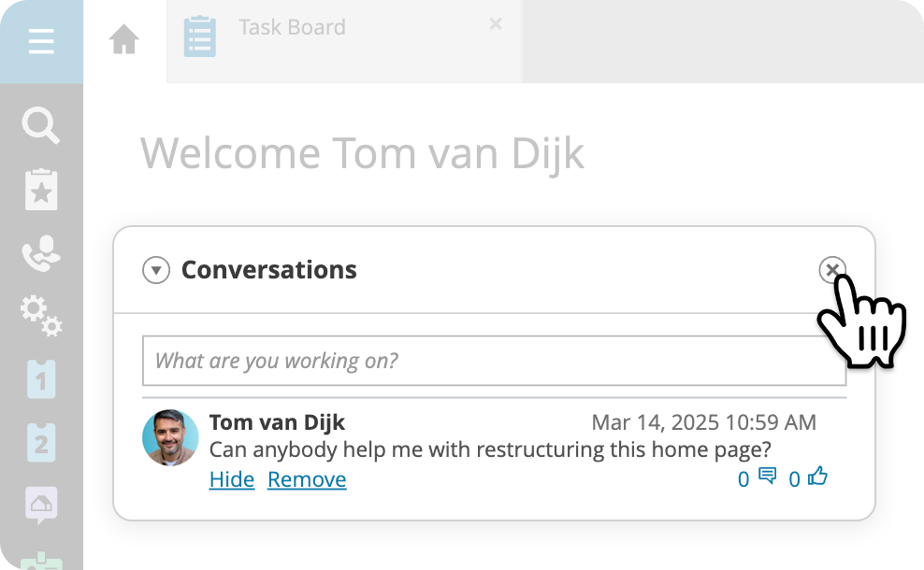Hide the conversation post

click(232, 479)
